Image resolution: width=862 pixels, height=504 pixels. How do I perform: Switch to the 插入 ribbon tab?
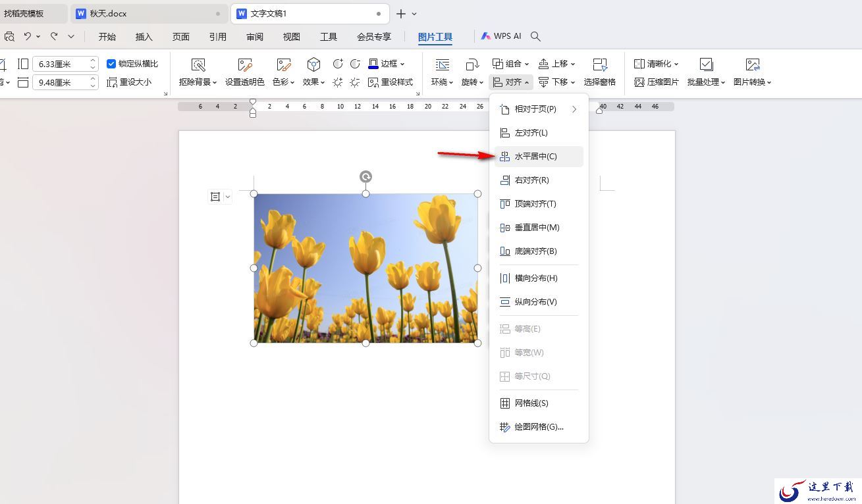pos(144,37)
